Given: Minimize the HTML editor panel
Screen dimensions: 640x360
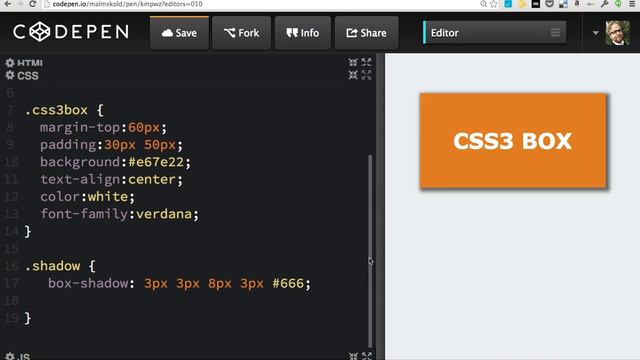Looking at the screenshot, I should [x=353, y=62].
